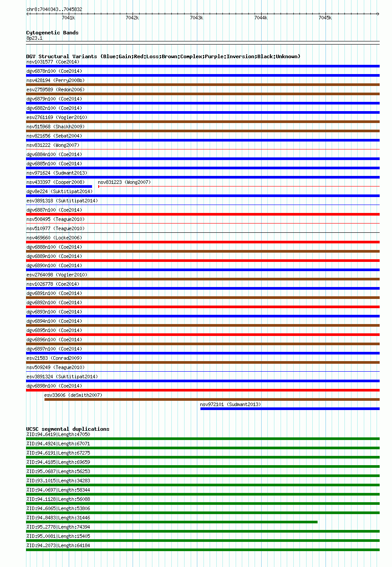
Task: Click dgv6894n100 (Coe2014) label
Action: (54, 321)
